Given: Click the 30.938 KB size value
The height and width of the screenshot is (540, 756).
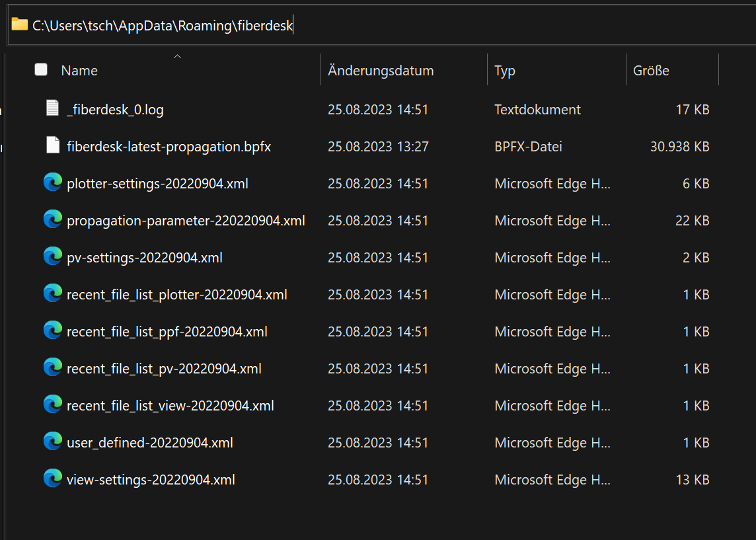Looking at the screenshot, I should point(680,147).
